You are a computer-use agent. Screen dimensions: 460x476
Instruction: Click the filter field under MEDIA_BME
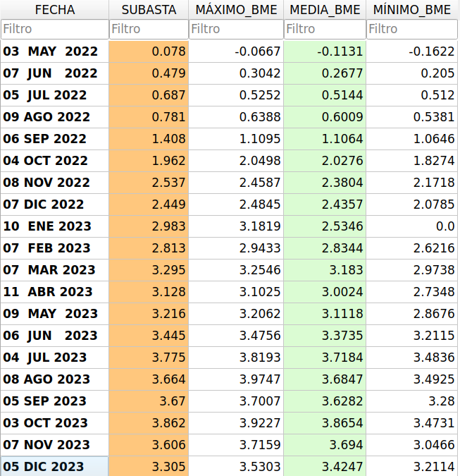(325, 30)
